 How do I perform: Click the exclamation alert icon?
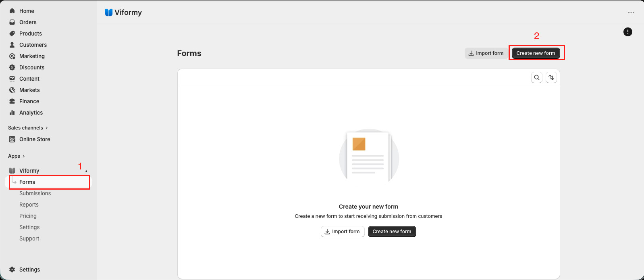(x=628, y=32)
